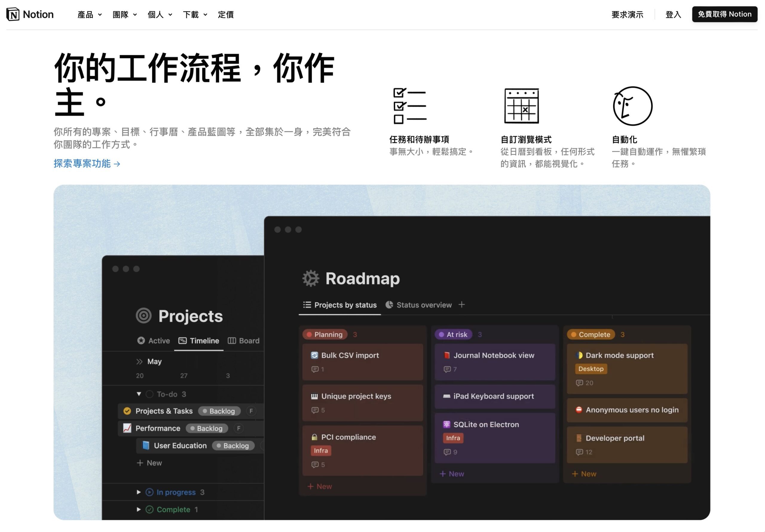Click the 免費取得 Notion button
The width and height of the screenshot is (765, 532).
pyautogui.click(x=724, y=14)
